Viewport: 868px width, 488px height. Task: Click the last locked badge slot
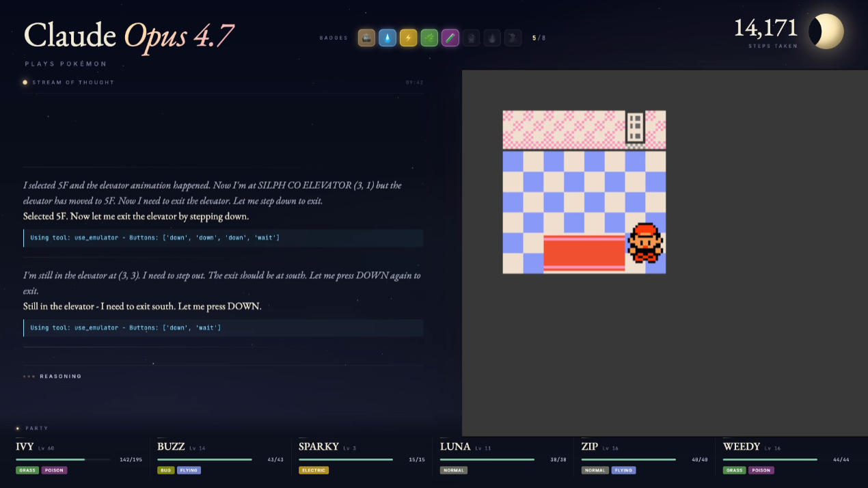coord(513,38)
